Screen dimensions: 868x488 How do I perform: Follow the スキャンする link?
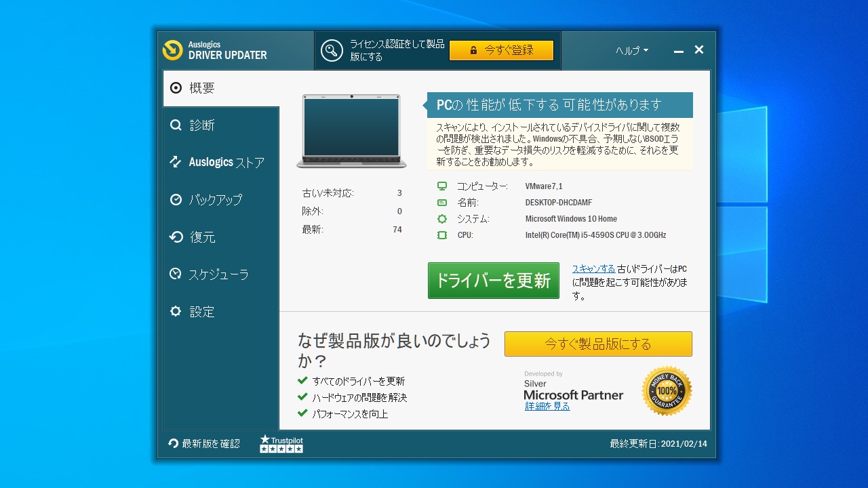point(593,269)
